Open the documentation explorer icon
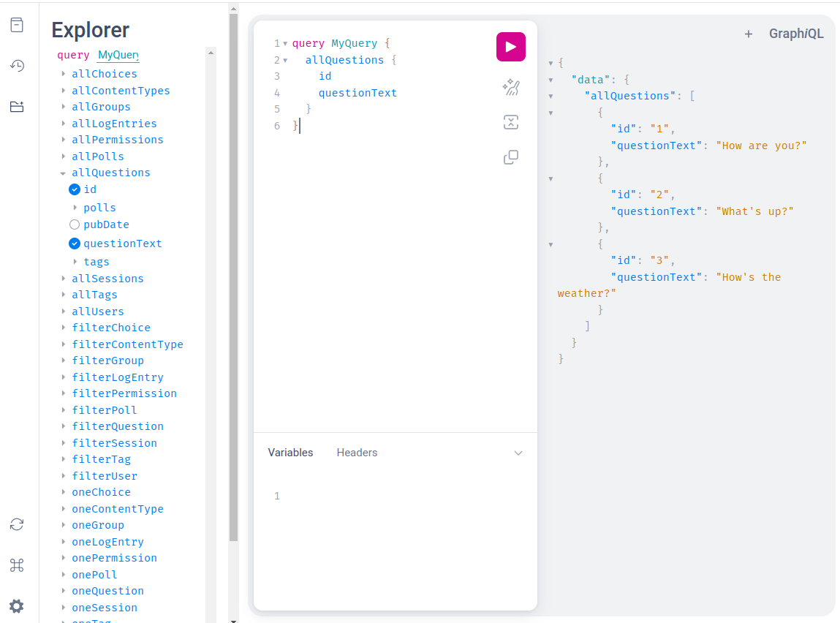The width and height of the screenshot is (840, 623). [x=17, y=25]
